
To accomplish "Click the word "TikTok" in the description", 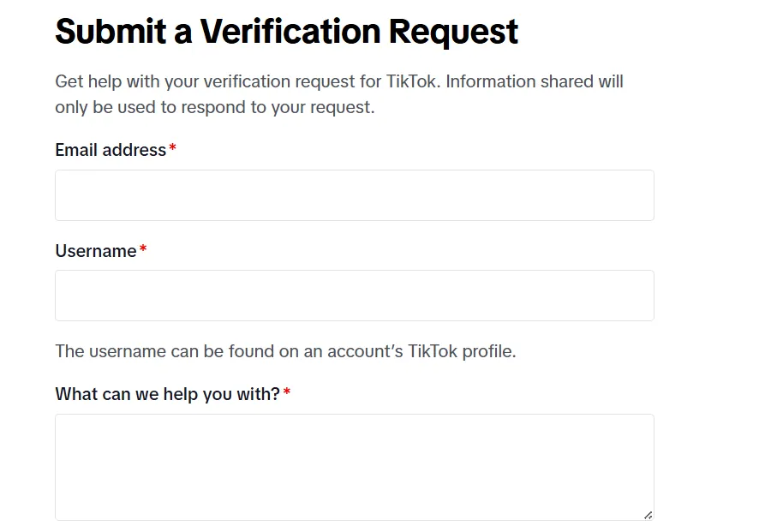I will click(413, 81).
